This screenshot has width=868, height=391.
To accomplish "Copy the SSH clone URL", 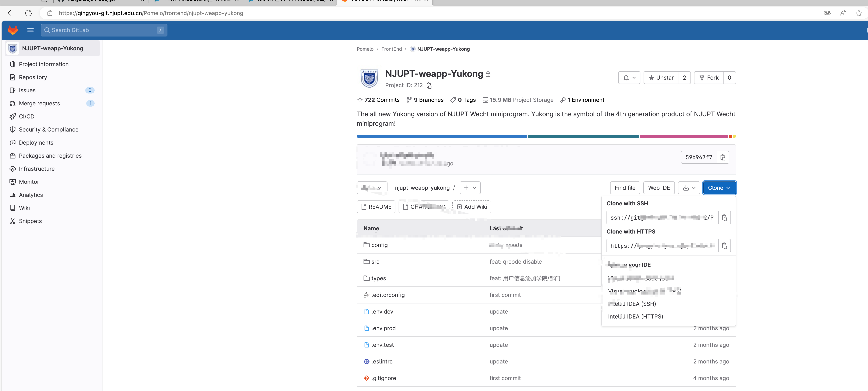I will [x=725, y=218].
